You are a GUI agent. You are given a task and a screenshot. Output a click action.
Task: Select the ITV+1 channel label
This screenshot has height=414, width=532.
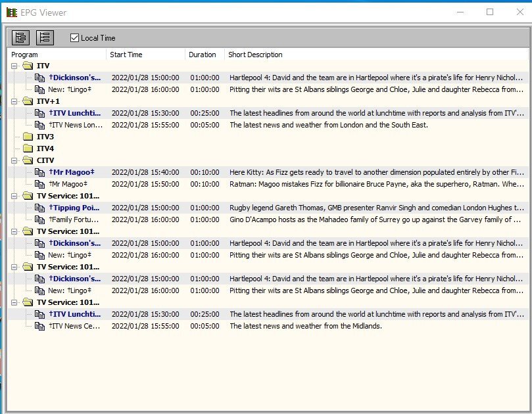(48, 101)
